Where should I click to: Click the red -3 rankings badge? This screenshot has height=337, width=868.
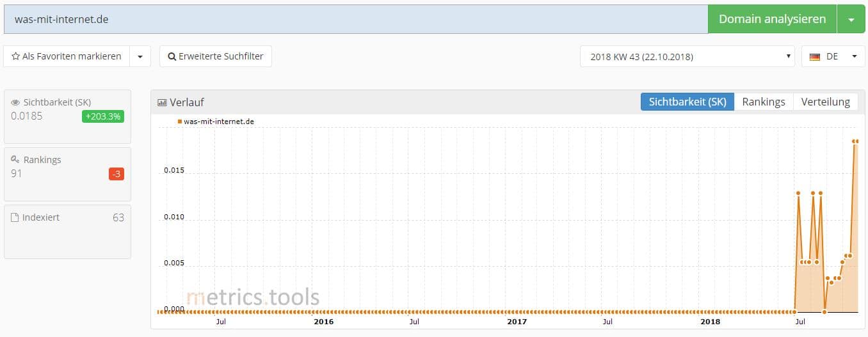tap(117, 174)
